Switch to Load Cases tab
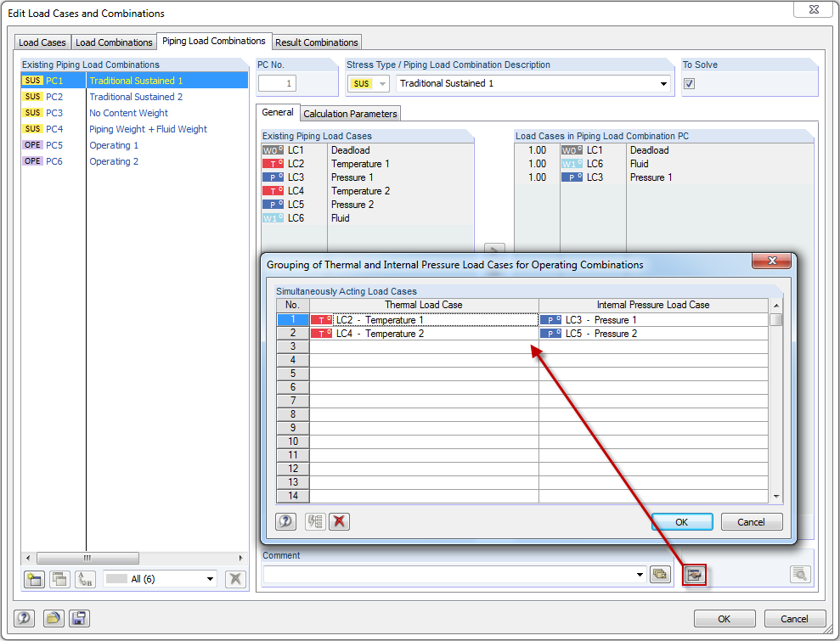 pyautogui.click(x=42, y=42)
